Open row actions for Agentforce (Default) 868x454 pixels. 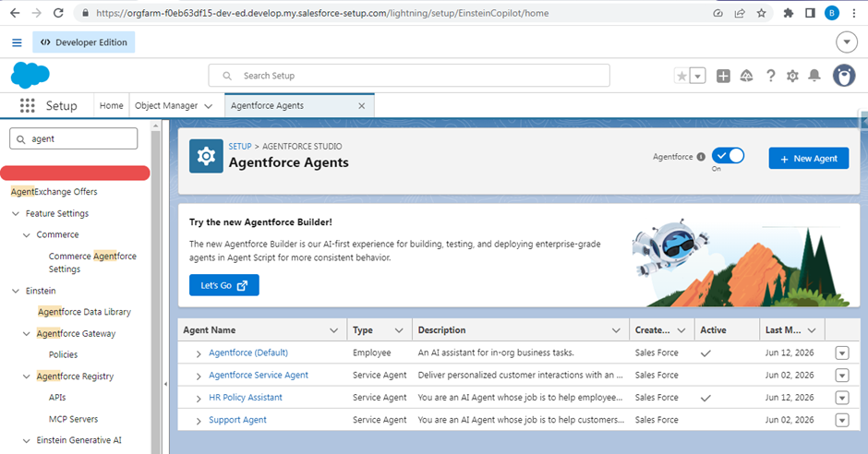pyautogui.click(x=842, y=352)
